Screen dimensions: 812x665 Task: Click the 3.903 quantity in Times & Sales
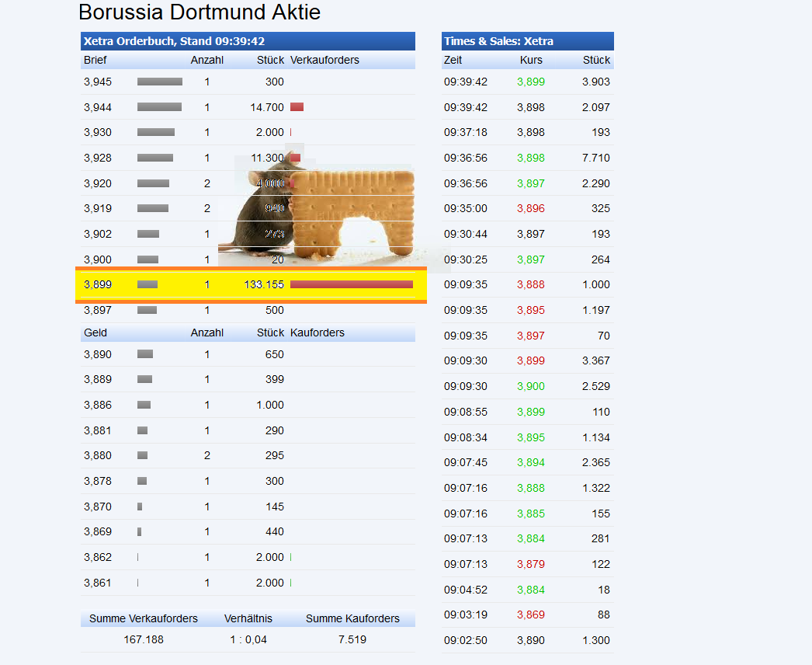pos(596,82)
